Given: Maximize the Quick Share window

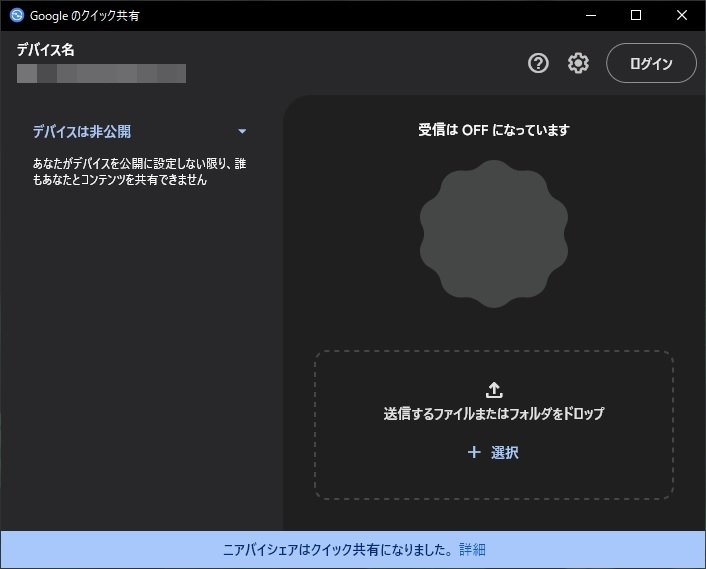Looking at the screenshot, I should 636,15.
